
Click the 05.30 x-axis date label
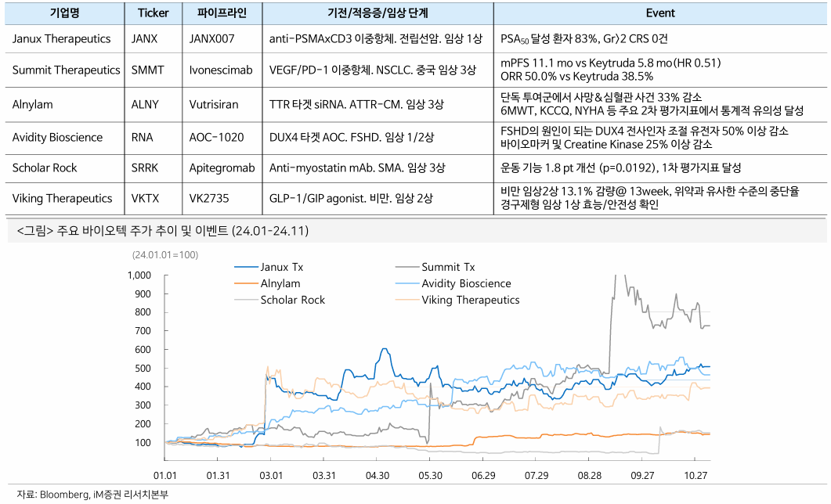coord(430,476)
